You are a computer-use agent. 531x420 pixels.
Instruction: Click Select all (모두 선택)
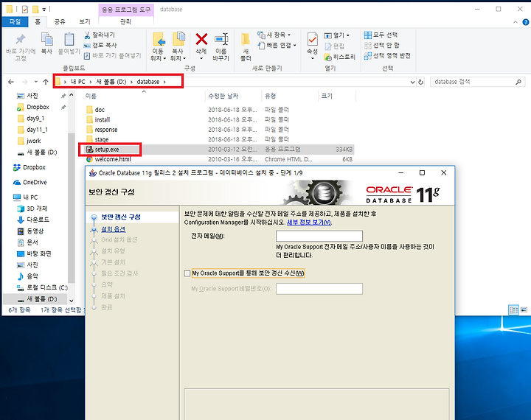click(381, 35)
